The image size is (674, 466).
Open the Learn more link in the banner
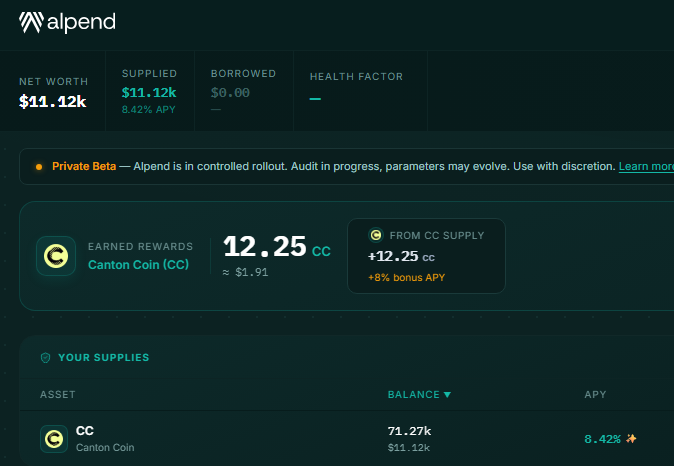coord(646,166)
